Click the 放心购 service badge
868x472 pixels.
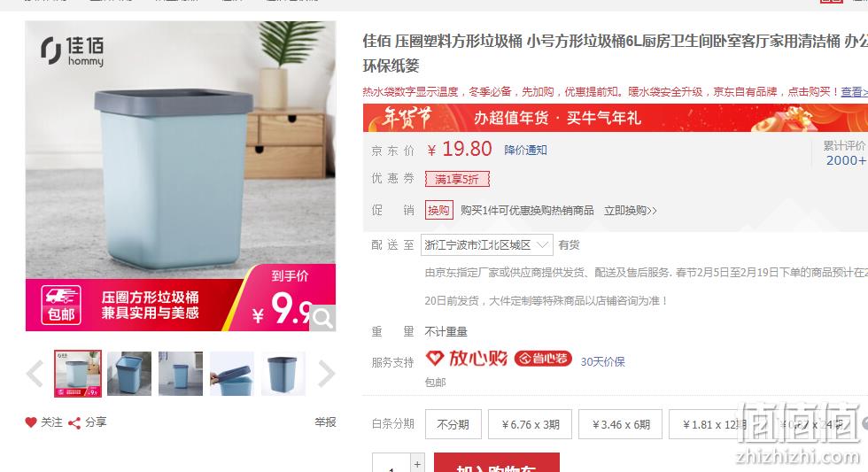(x=467, y=359)
